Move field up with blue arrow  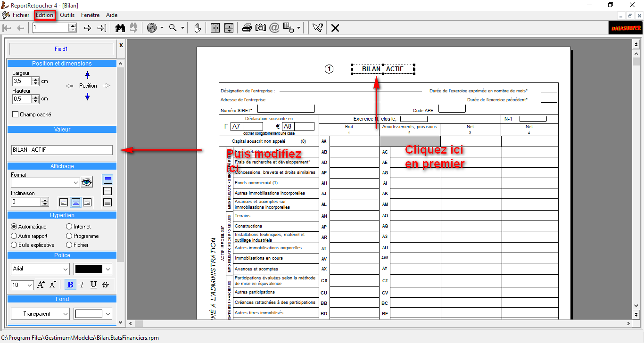[x=87, y=75]
